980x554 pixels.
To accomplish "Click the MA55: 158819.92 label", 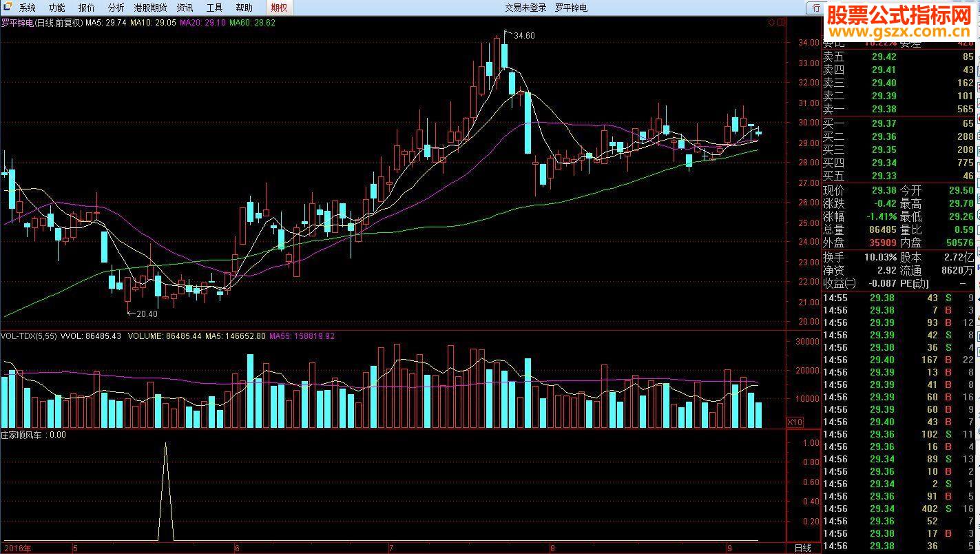I will coord(302,336).
